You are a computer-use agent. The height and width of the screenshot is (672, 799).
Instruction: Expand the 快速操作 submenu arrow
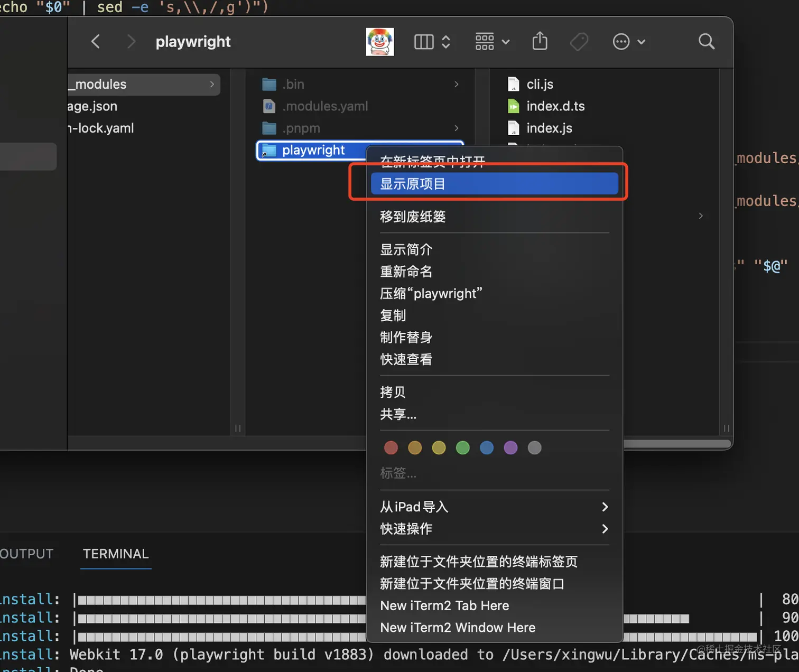tap(605, 529)
